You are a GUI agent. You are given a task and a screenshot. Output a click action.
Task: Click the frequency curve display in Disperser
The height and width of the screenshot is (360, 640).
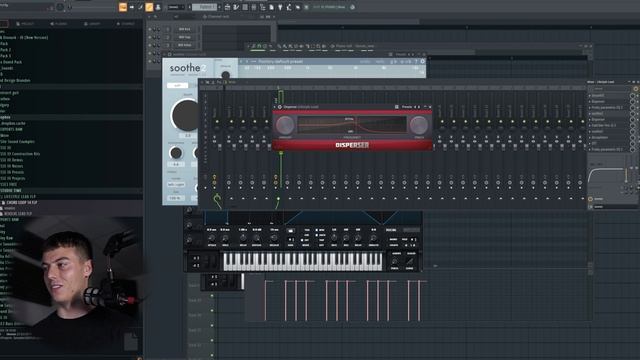pyautogui.click(x=352, y=125)
